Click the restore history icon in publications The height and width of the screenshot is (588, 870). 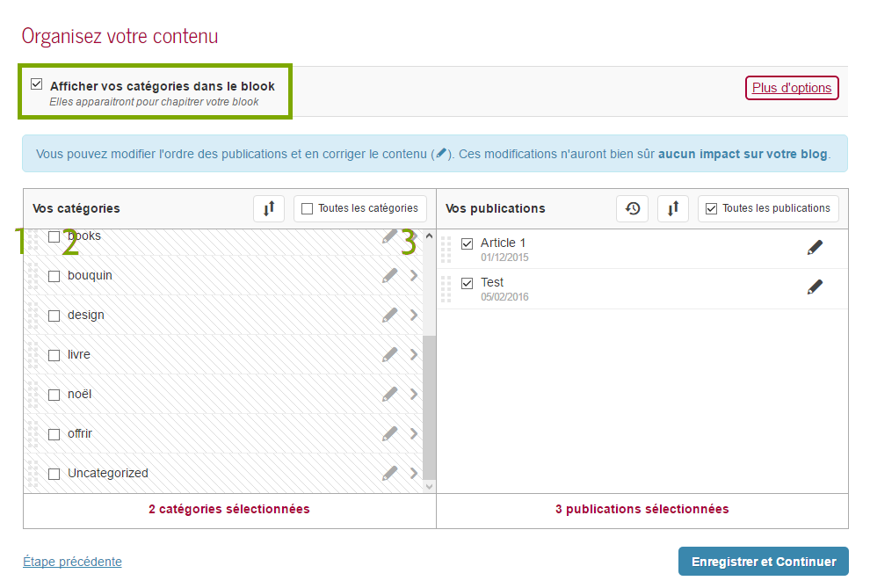click(632, 208)
